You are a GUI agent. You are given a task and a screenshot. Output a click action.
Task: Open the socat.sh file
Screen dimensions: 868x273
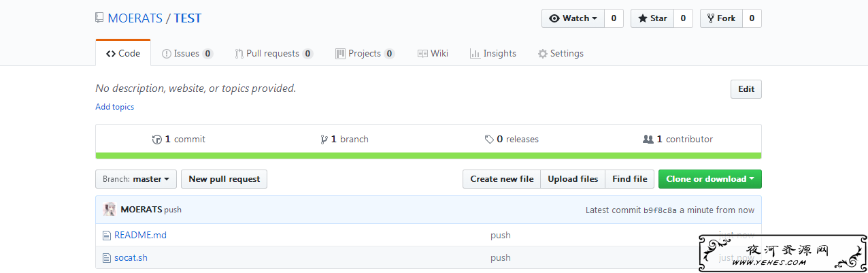coord(131,257)
